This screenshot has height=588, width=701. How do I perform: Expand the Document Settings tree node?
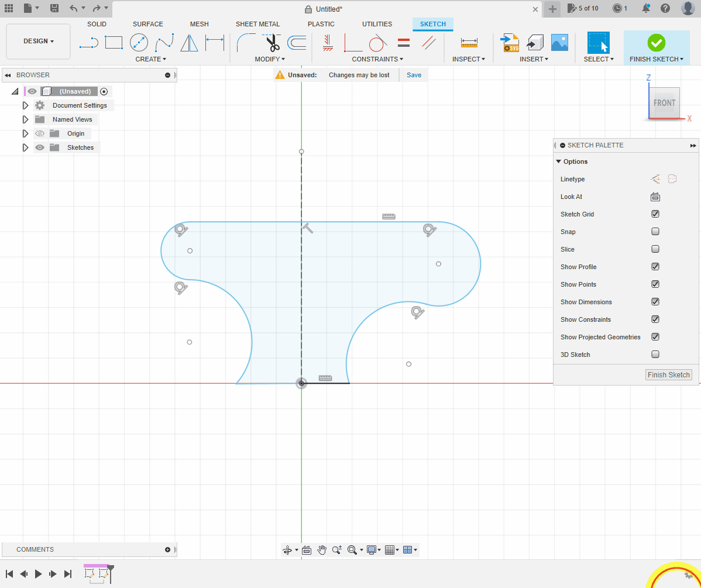point(25,105)
